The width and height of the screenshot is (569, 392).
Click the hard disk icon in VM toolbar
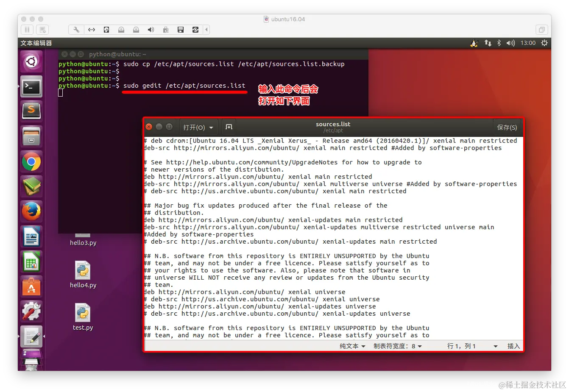(106, 30)
